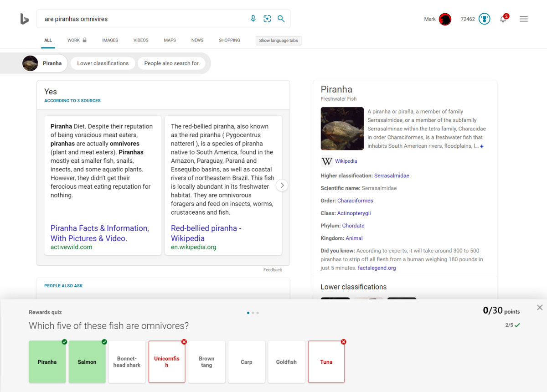The width and height of the screenshot is (547, 392).
Task: Choose Carp quiz answer
Action: (247, 362)
